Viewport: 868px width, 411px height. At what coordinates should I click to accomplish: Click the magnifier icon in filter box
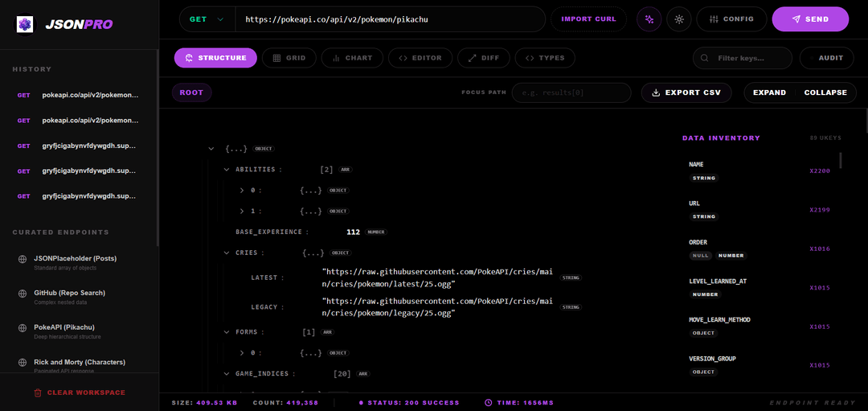[705, 58]
